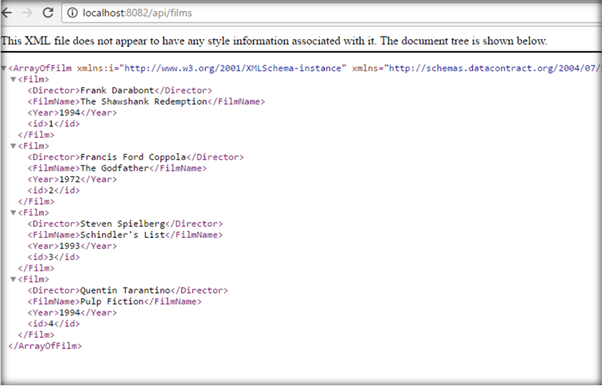The width and height of the screenshot is (602, 386).
Task: Select the text Schindler's List
Action: click(122, 235)
